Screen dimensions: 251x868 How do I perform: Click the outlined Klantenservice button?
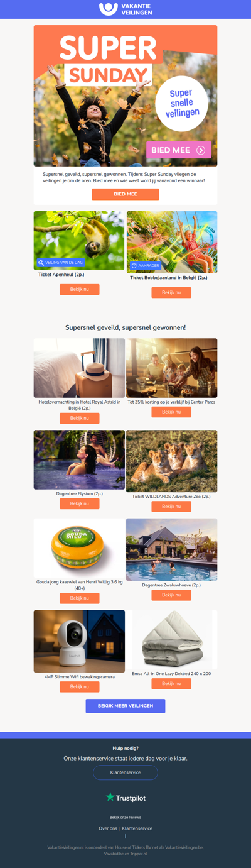pyautogui.click(x=125, y=772)
